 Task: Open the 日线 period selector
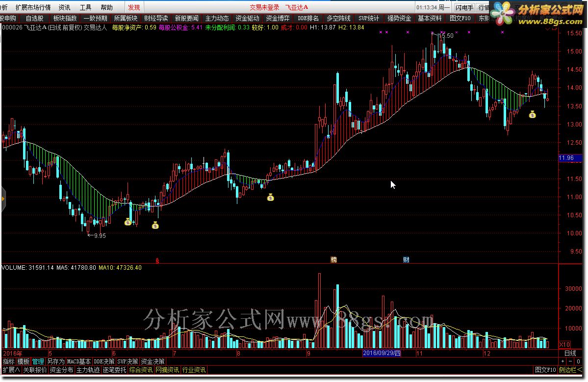pyautogui.click(x=570, y=353)
